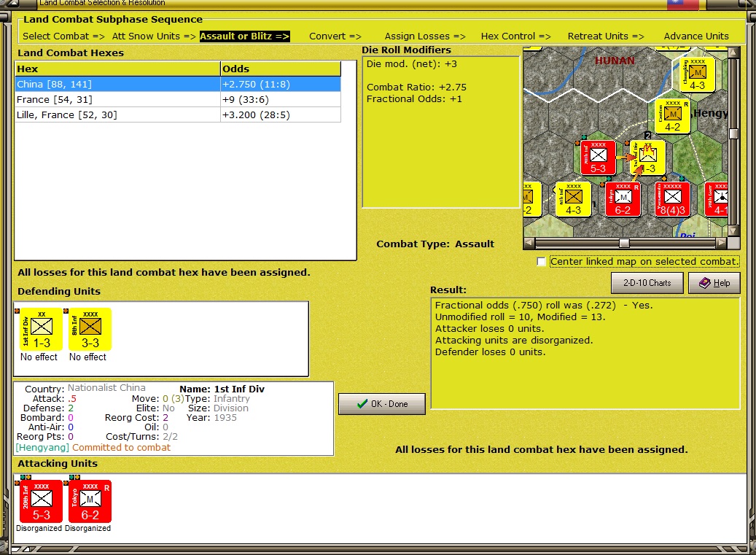Pick the Tokyo 6-2 attacking unit
756x555 pixels.
tap(90, 501)
